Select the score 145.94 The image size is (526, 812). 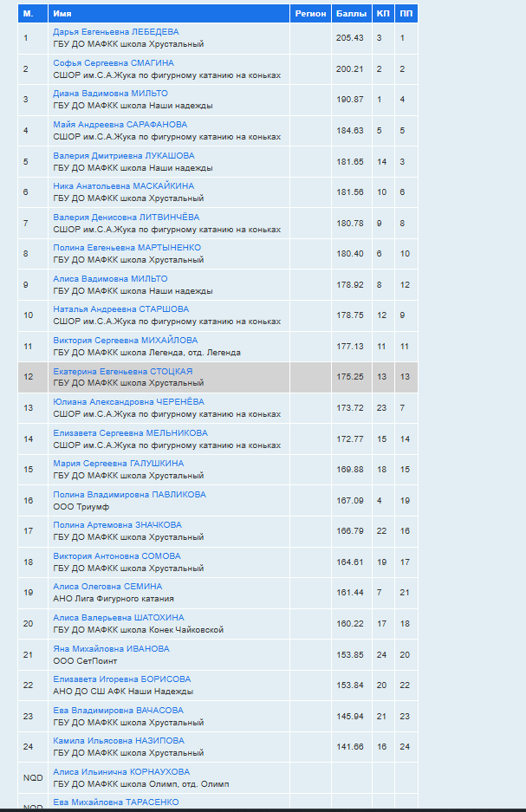click(x=350, y=718)
